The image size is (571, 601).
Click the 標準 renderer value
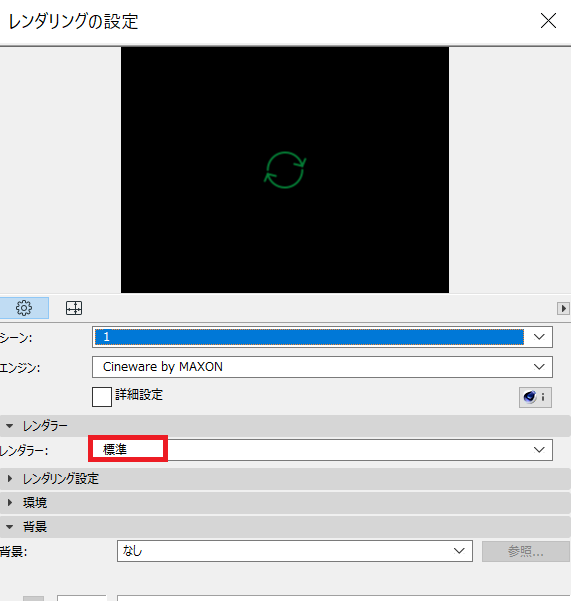[x=115, y=450]
